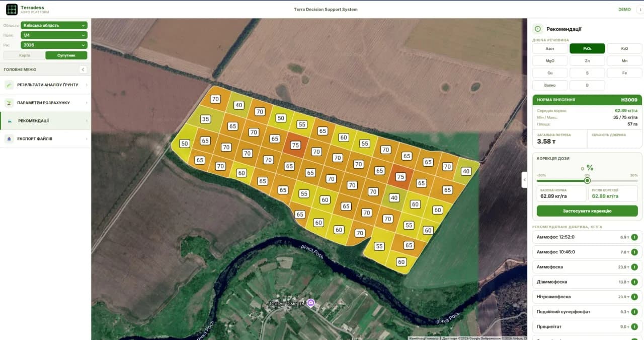Click the village map marker pin
Viewport: 644px width, 340px height.
(311, 303)
